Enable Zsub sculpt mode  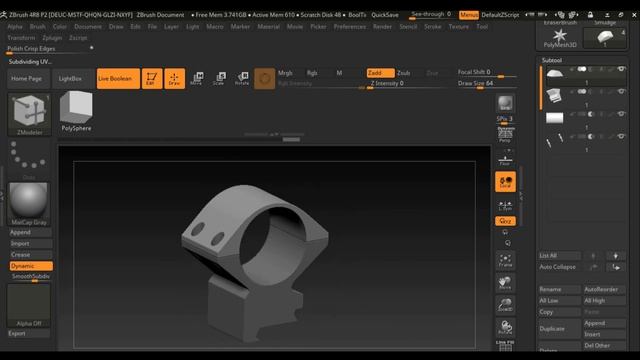point(404,73)
